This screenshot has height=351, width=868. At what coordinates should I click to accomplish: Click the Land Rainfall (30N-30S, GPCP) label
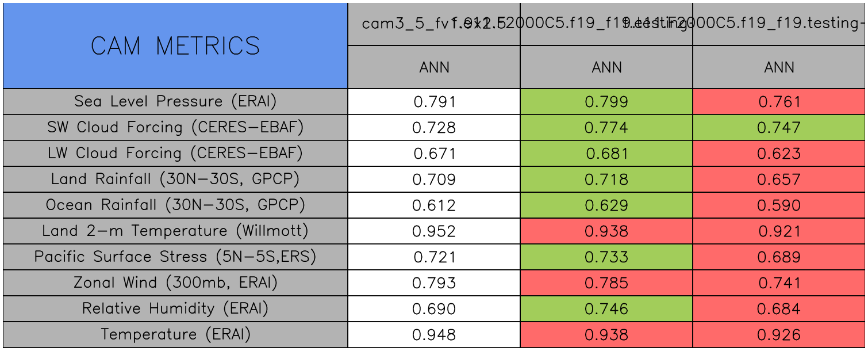coord(175,180)
